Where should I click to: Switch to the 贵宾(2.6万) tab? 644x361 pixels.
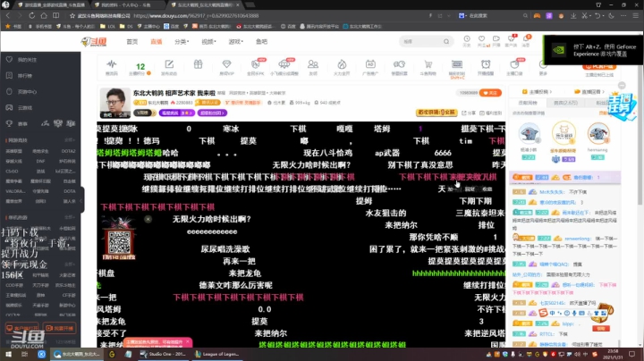point(565,103)
